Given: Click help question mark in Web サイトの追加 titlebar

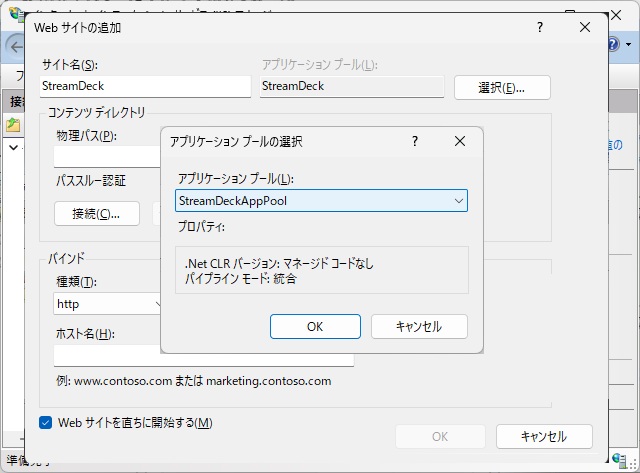Looking at the screenshot, I should coord(540,27).
